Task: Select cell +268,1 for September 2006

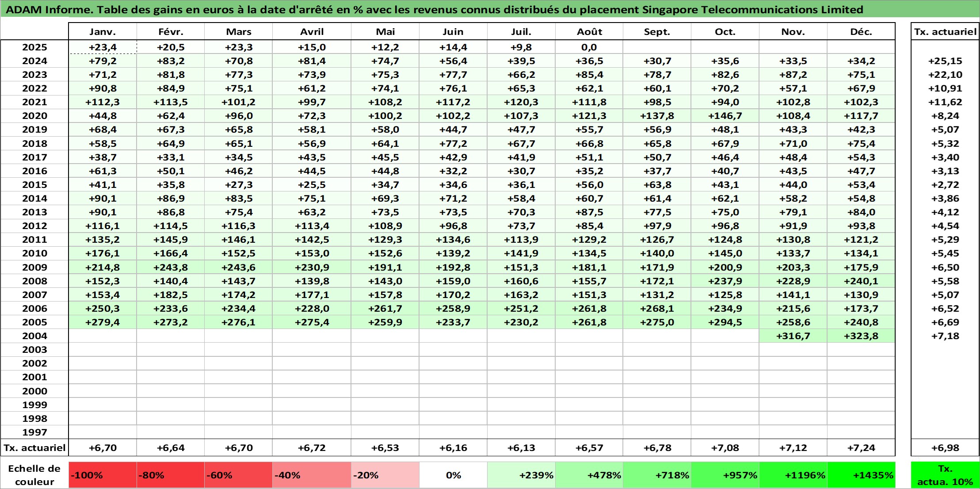Action: click(x=657, y=309)
